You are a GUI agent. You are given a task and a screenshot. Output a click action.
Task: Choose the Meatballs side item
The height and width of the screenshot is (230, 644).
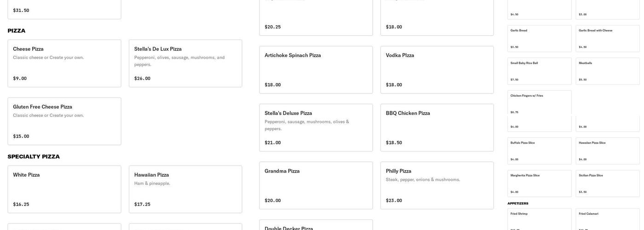[x=608, y=71]
